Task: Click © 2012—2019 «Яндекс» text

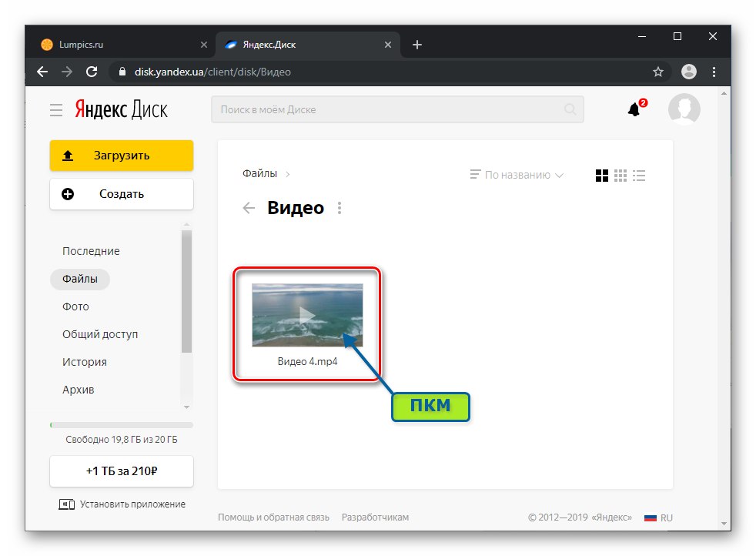Action: pyautogui.click(x=580, y=517)
